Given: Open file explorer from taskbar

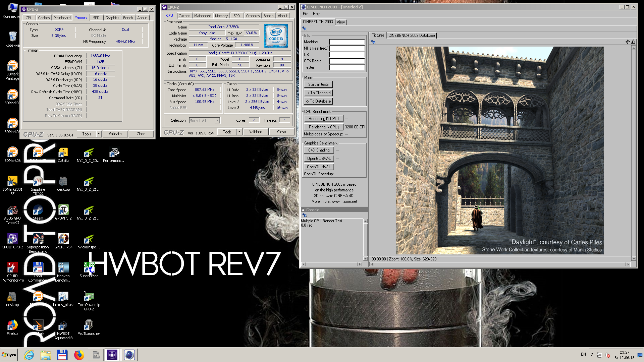Looking at the screenshot, I should 46,355.
